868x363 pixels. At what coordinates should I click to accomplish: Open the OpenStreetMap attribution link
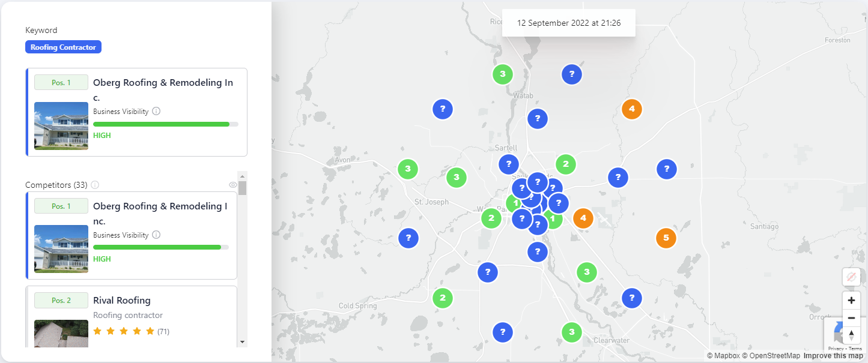[771, 356]
